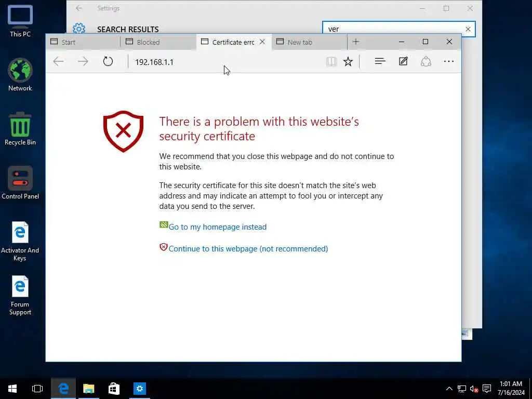
Task: Click Go to my homepage instead
Action: 218,227
